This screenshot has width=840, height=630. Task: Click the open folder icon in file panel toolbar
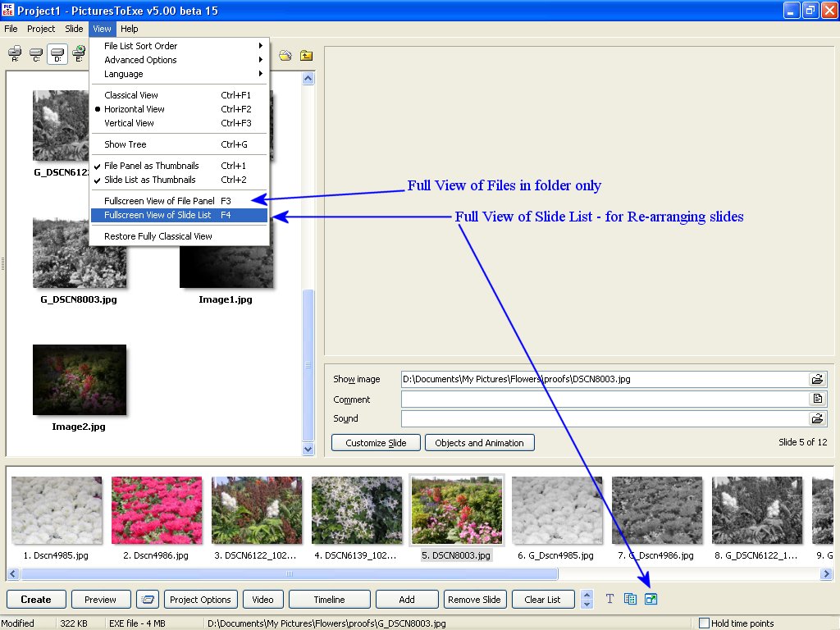click(x=285, y=55)
